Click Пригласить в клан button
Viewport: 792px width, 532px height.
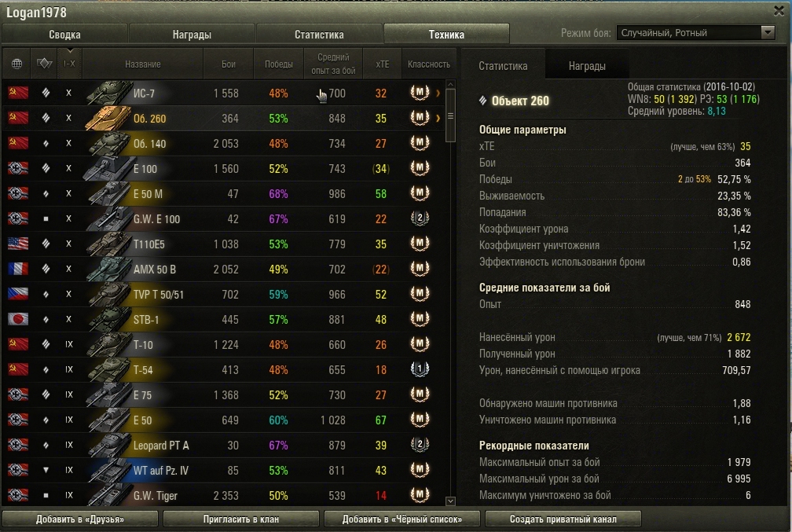(241, 519)
